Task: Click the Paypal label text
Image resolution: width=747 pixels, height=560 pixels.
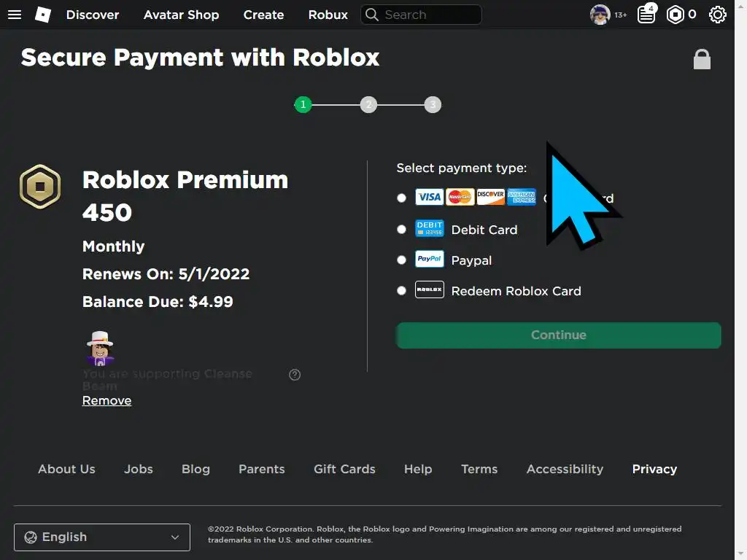Action: [x=471, y=260]
